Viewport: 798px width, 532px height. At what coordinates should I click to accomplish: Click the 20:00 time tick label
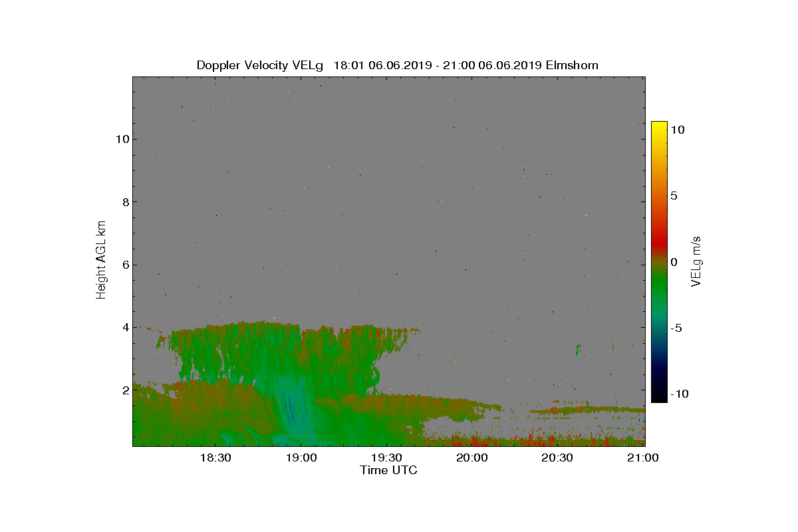point(472,458)
